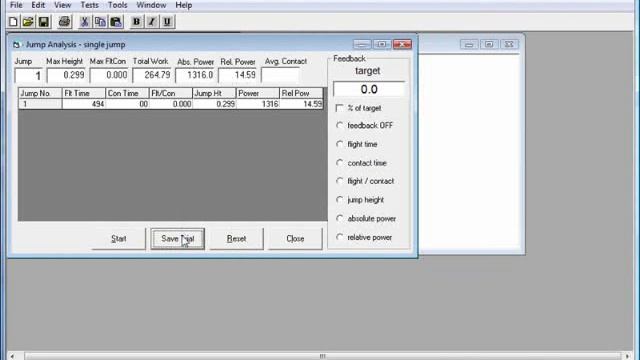This screenshot has height=360, width=640.
Task: Open the View menu
Action: coord(62,5)
